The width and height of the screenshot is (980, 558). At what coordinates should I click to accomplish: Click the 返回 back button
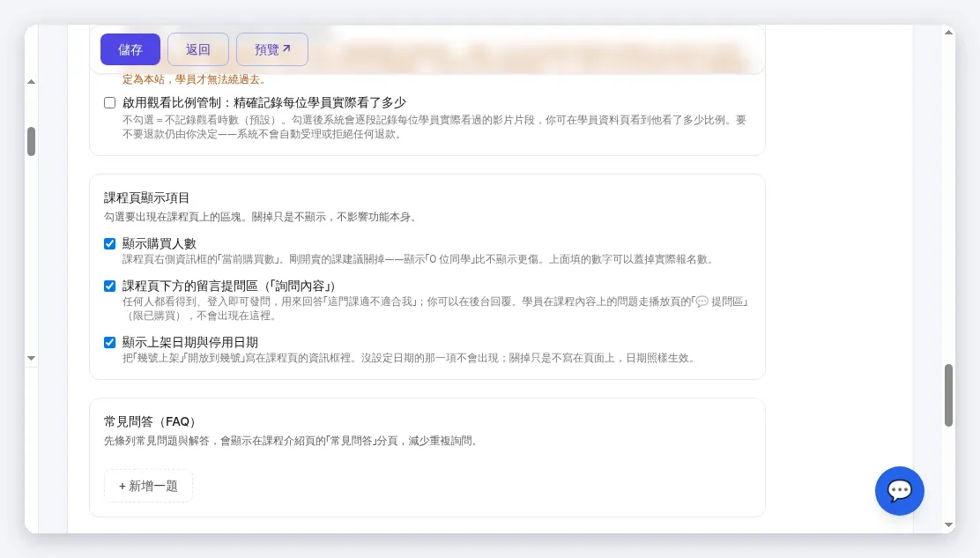198,49
